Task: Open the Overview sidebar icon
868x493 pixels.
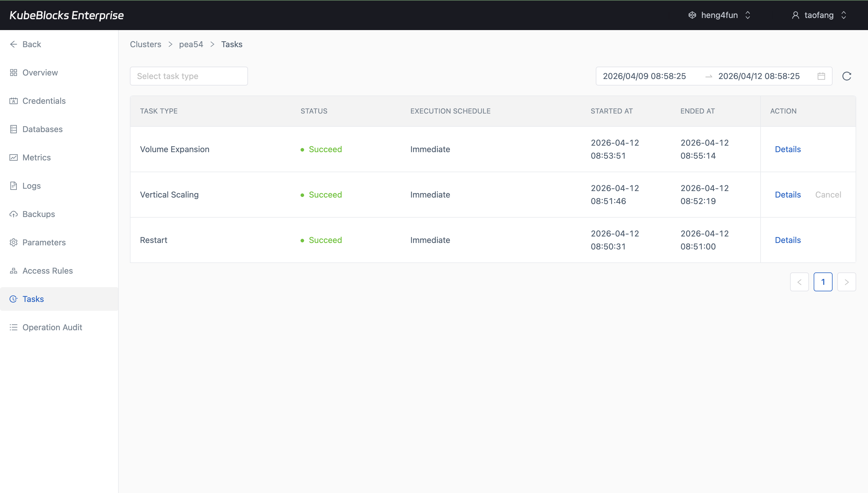Action: click(14, 73)
